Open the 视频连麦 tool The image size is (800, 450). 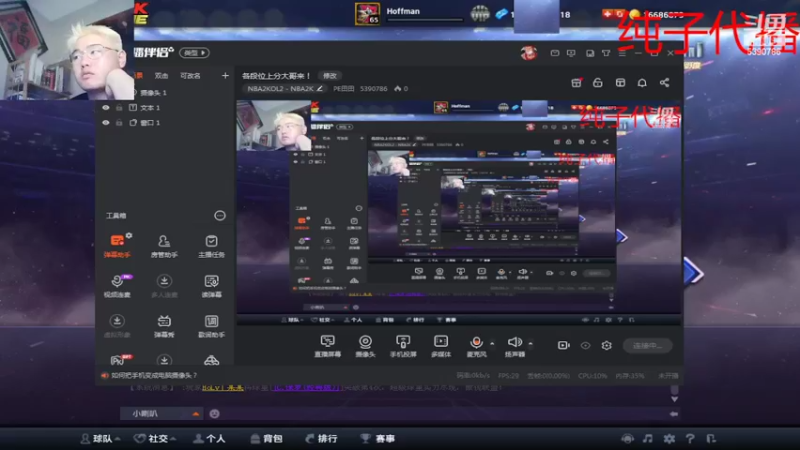(117, 286)
